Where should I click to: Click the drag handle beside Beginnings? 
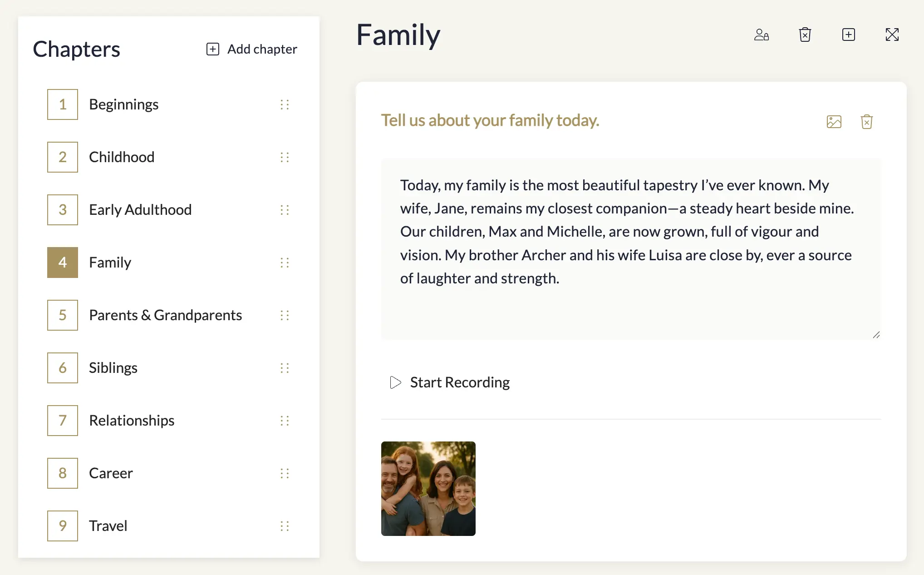(285, 104)
